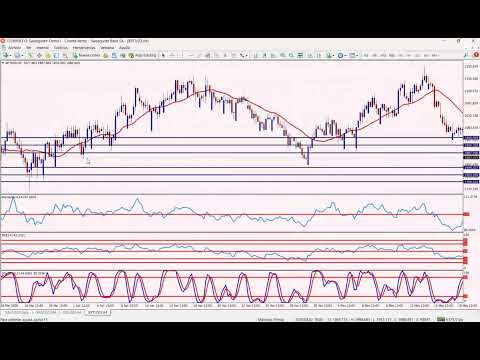Screen dimensions: 480x360
Task: Toggle one-click trading arrow beside chart title
Action: click(3, 62)
